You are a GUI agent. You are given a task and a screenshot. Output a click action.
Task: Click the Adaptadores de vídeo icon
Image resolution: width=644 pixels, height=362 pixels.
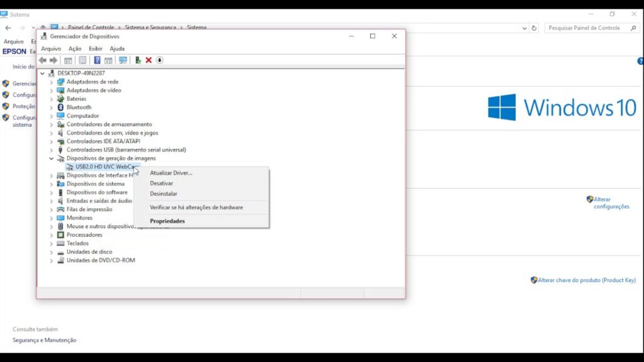[x=60, y=90]
